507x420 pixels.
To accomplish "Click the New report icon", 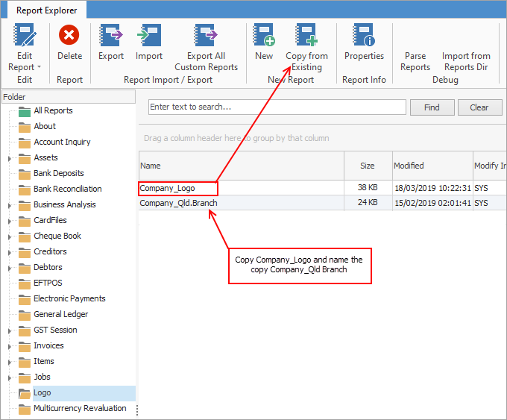I will (x=264, y=36).
